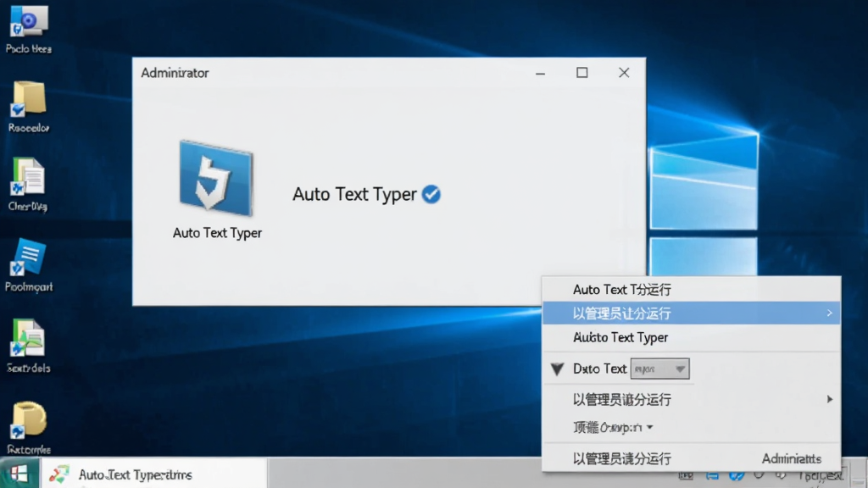Select the highlighted 以管理员 run menu item
The image size is (868, 488).
point(692,313)
